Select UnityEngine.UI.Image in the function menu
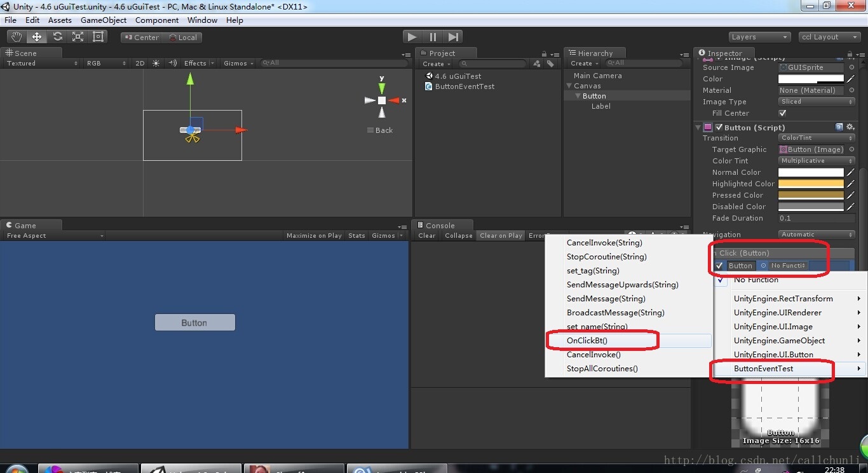This screenshot has width=868, height=473. click(789, 327)
